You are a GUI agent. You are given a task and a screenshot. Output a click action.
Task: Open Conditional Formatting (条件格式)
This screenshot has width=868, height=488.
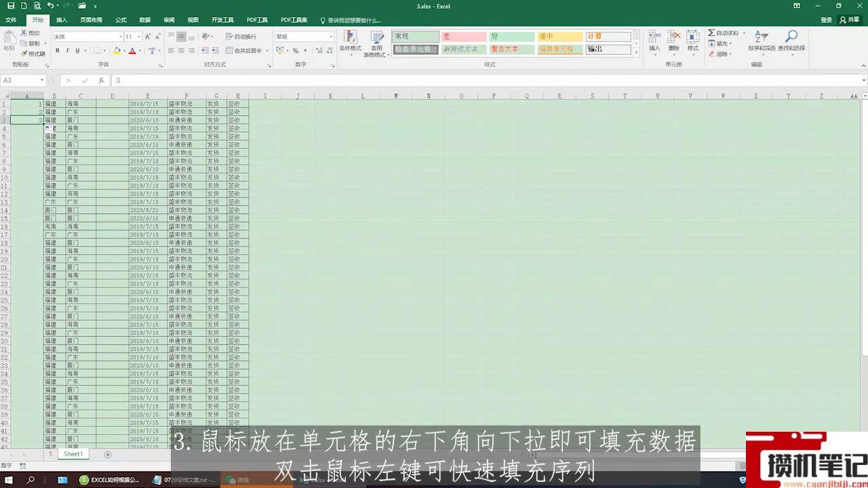[351, 43]
